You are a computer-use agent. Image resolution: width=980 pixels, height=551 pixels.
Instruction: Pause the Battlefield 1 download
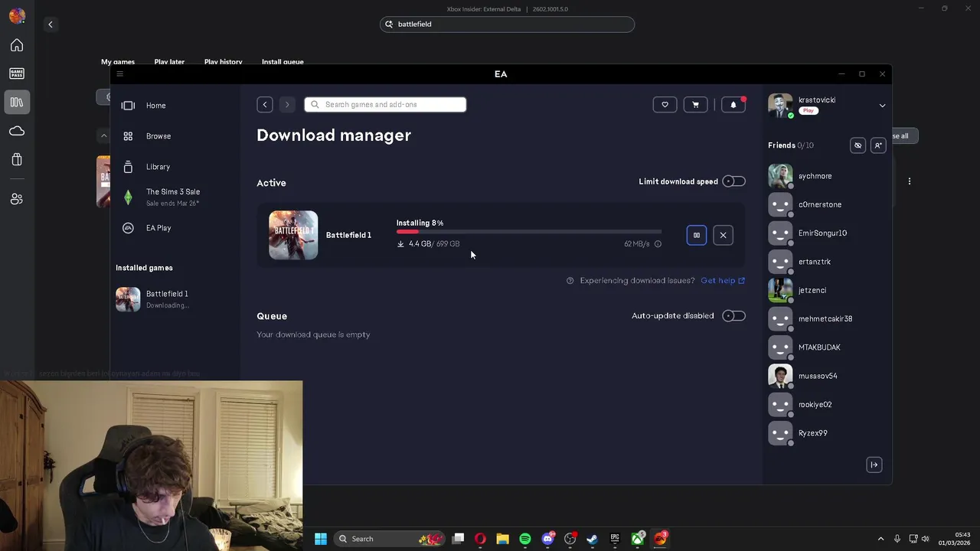[x=697, y=235]
